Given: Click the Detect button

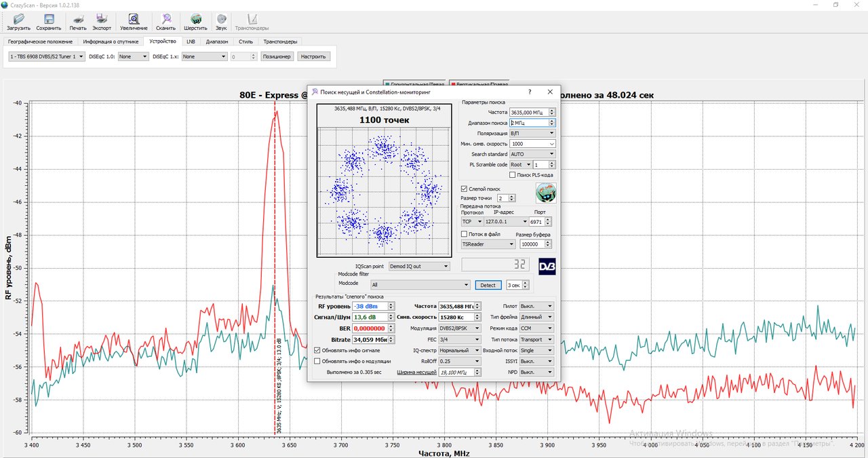Looking at the screenshot, I should pos(488,285).
